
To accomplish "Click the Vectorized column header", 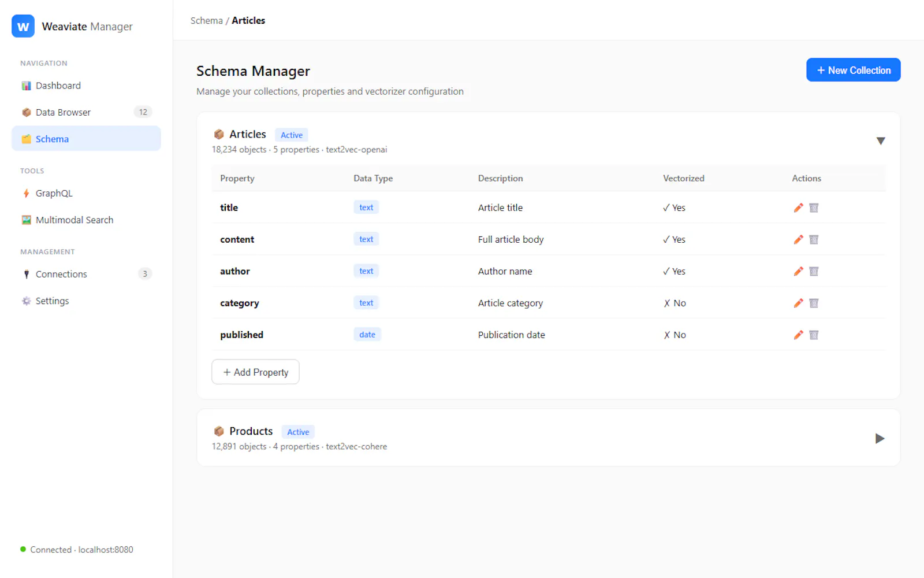I will point(684,178).
